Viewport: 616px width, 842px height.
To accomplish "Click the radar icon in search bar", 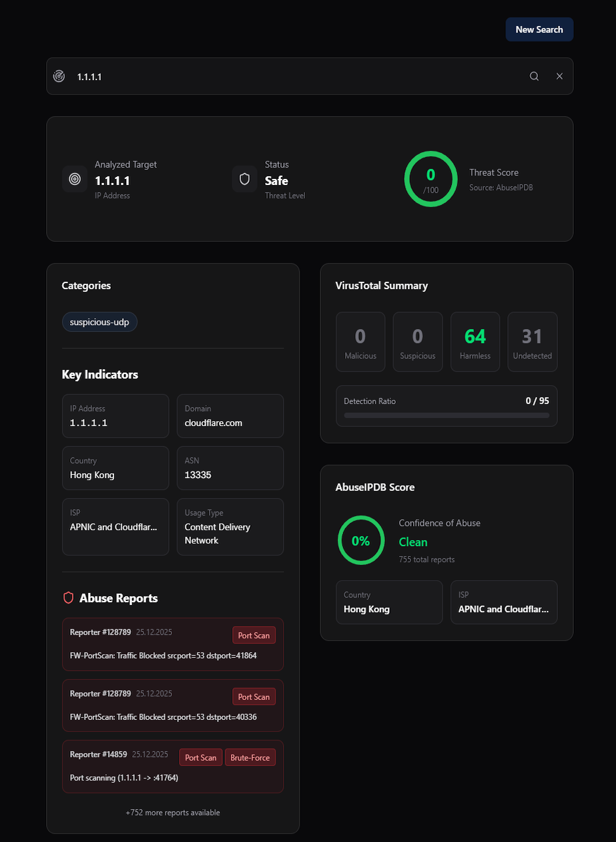I will (59, 76).
